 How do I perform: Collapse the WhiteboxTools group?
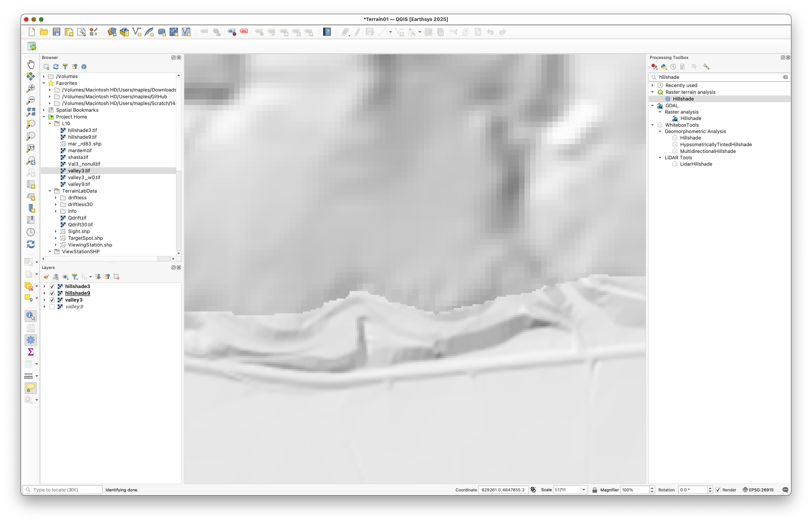652,125
